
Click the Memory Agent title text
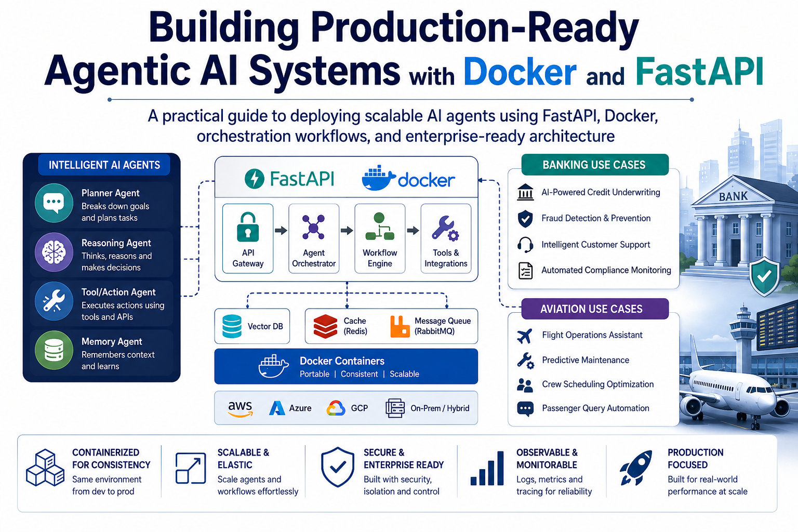tap(112, 342)
